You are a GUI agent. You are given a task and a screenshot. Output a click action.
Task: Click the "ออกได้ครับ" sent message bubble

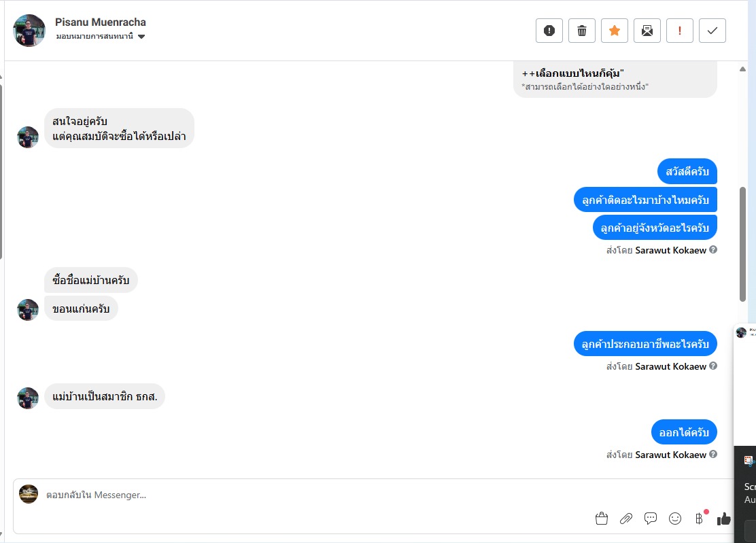pyautogui.click(x=684, y=432)
